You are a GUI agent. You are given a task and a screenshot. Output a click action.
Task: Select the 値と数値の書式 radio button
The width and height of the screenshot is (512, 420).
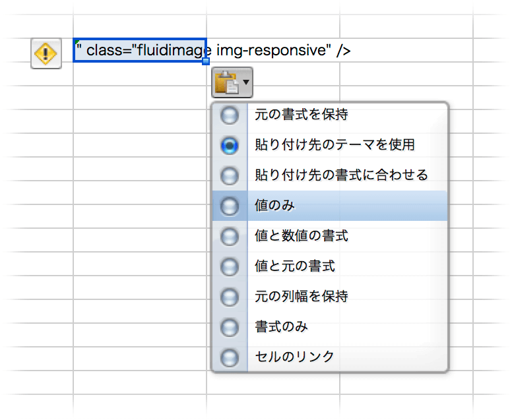tap(230, 237)
